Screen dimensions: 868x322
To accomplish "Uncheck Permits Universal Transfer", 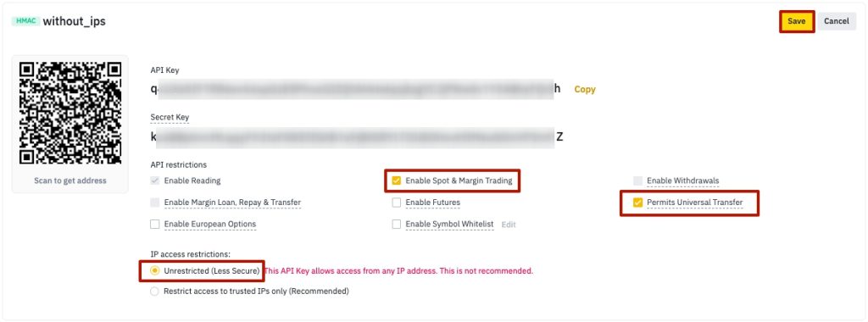I will click(x=637, y=203).
